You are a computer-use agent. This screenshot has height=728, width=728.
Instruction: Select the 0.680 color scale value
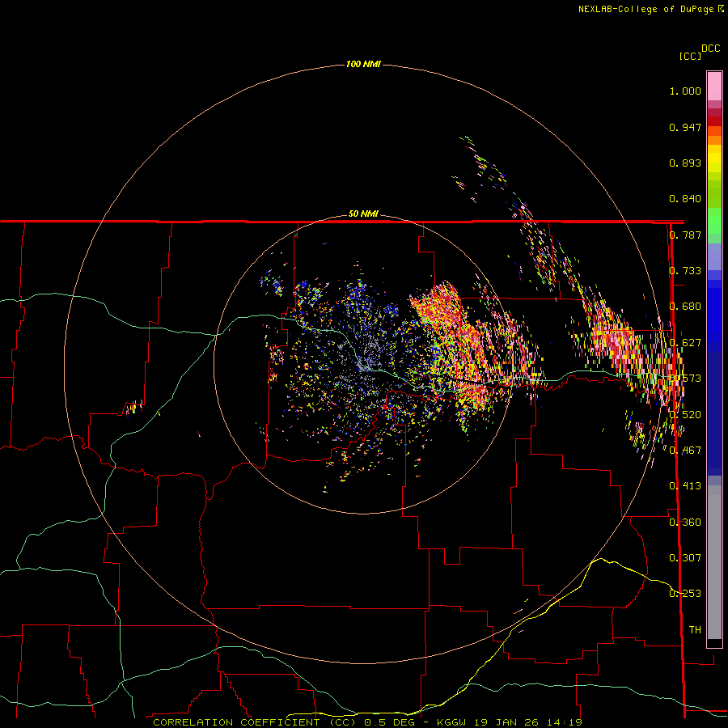pos(685,307)
